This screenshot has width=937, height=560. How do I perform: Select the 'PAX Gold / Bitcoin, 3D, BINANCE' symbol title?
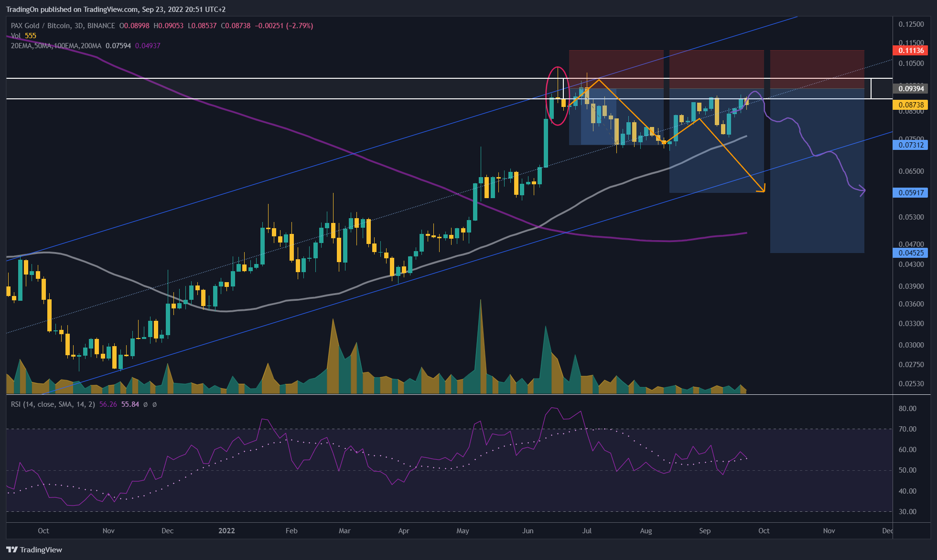[x=63, y=26]
